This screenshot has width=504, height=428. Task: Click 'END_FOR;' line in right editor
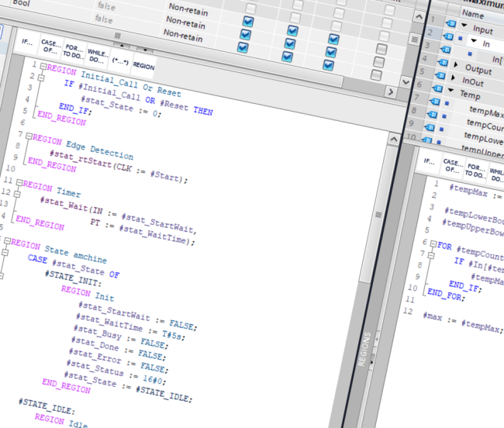(446, 295)
